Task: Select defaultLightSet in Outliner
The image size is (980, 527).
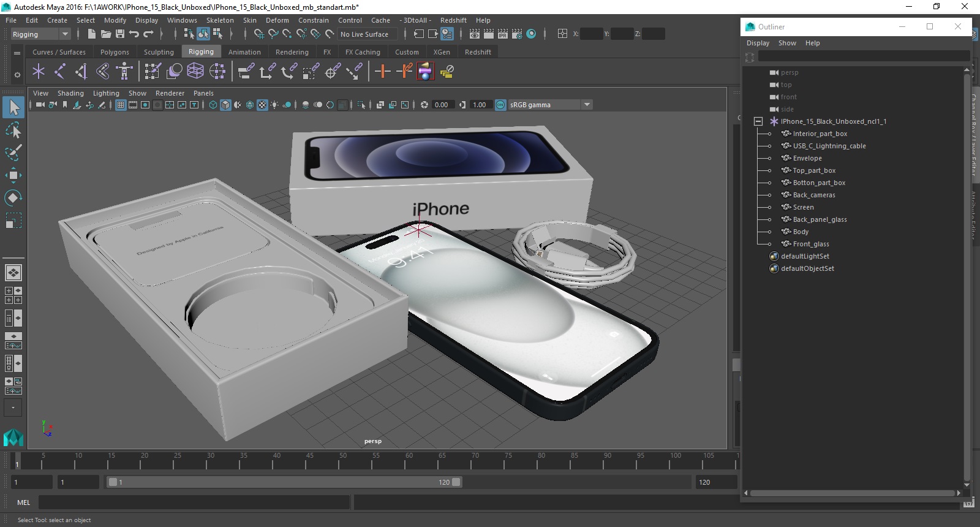Action: pos(805,256)
